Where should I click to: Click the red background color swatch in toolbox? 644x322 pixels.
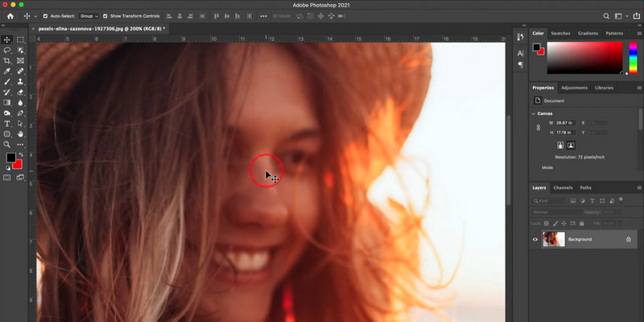pyautogui.click(x=19, y=165)
